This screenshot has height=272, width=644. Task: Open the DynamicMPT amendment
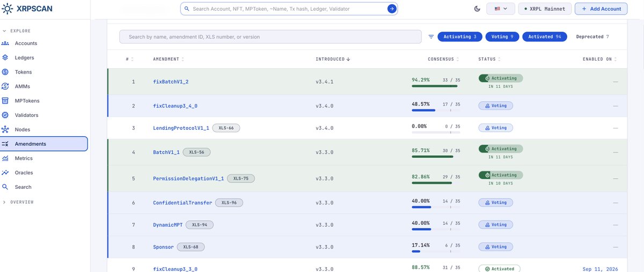tap(167, 225)
